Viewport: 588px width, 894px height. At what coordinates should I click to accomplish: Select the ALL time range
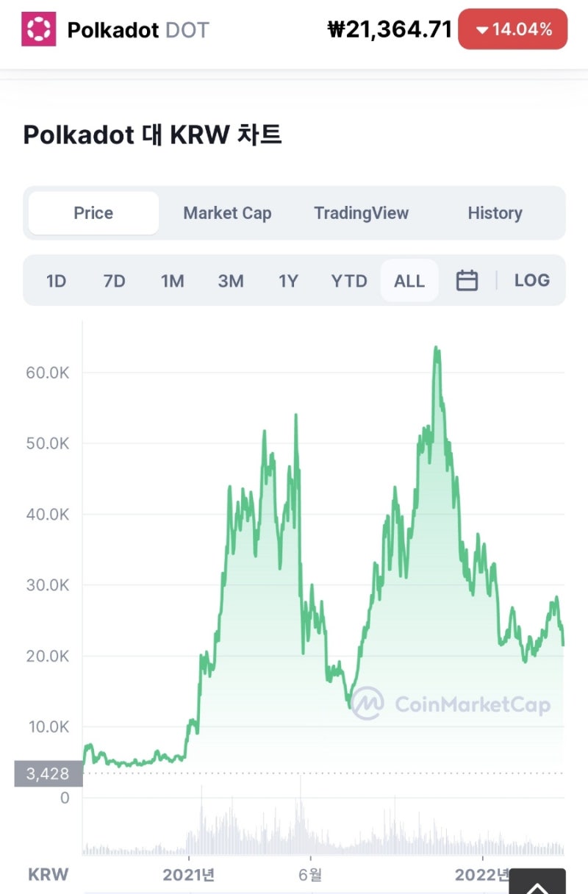[409, 281]
